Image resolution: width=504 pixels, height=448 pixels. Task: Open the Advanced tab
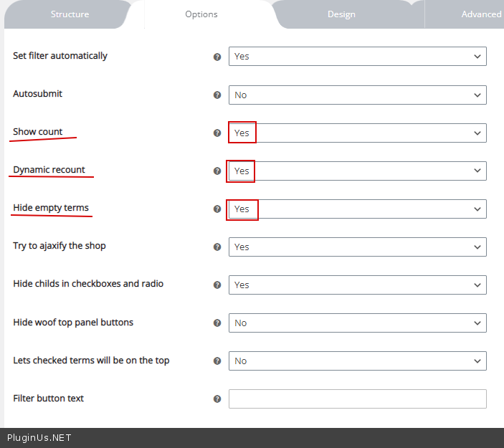click(x=480, y=14)
